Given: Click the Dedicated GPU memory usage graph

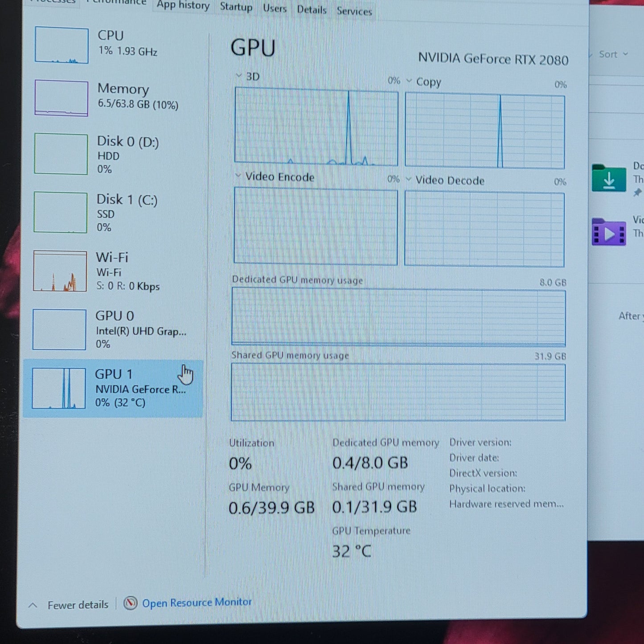Looking at the screenshot, I should coord(398,317).
